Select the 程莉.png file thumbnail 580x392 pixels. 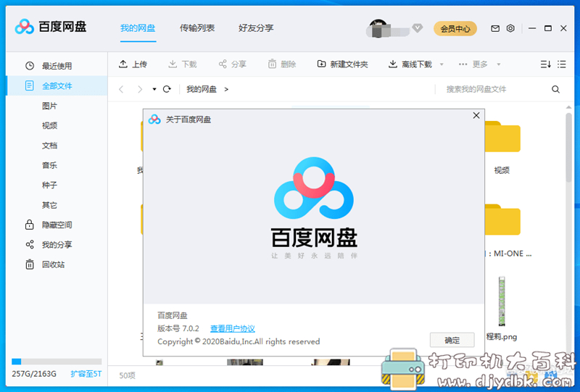pos(502,301)
